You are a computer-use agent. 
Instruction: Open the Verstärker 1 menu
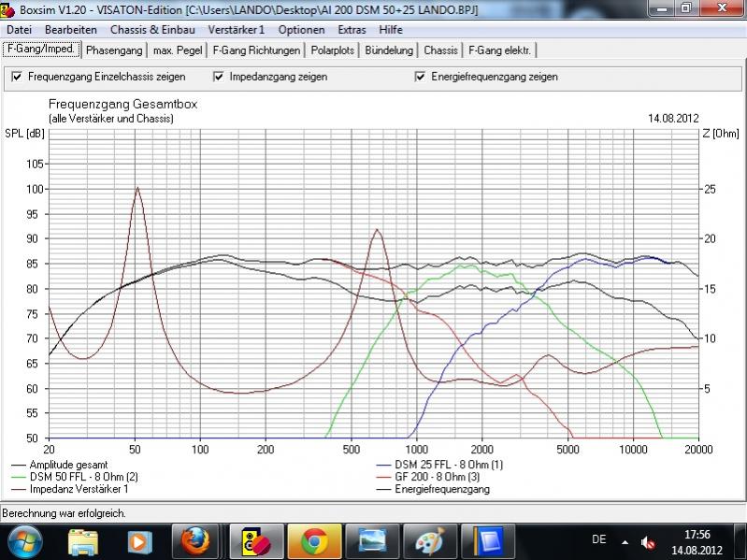[x=237, y=30]
